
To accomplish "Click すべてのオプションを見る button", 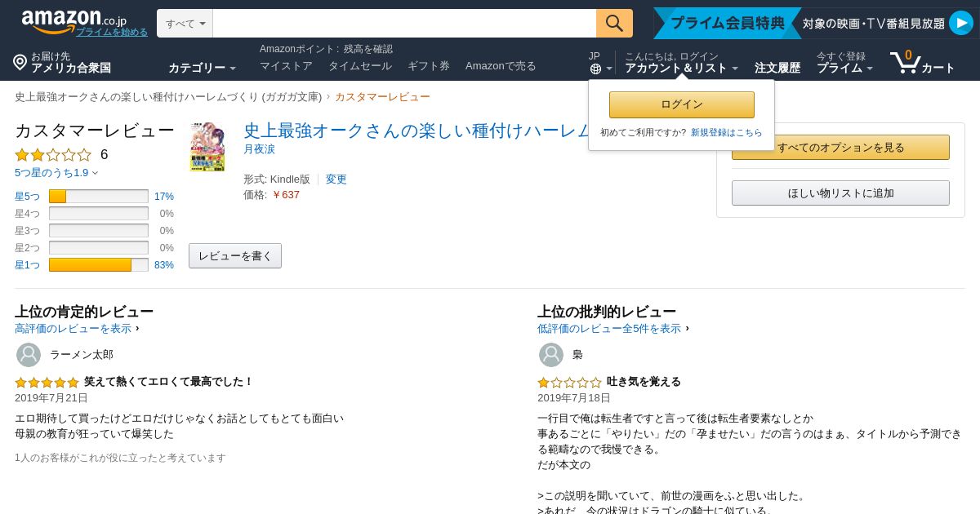I will tap(840, 148).
